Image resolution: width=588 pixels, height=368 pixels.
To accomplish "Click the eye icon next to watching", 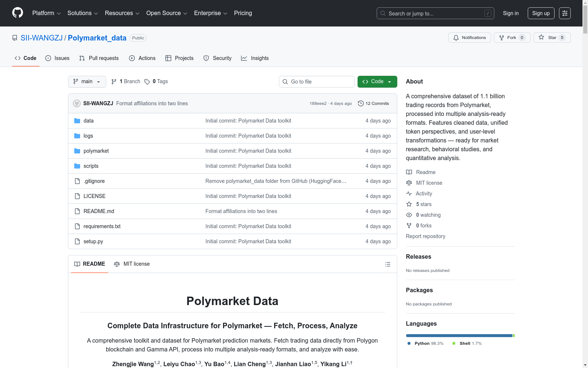I will tap(409, 215).
